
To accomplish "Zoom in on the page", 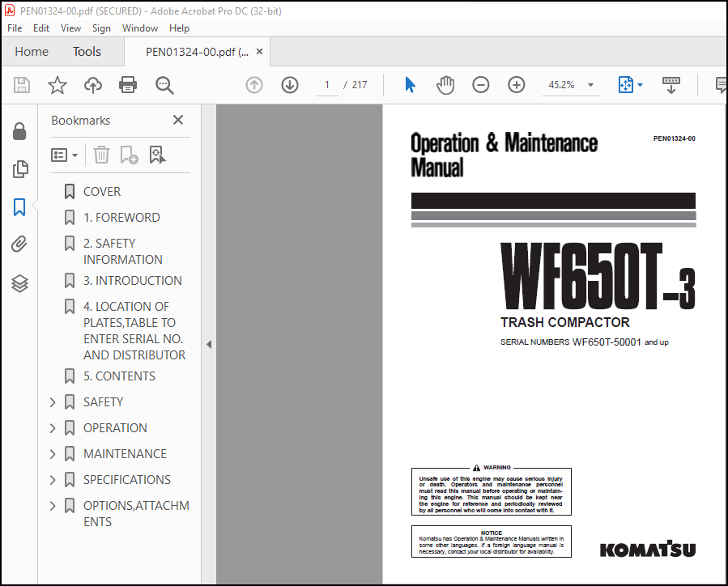I will click(516, 84).
